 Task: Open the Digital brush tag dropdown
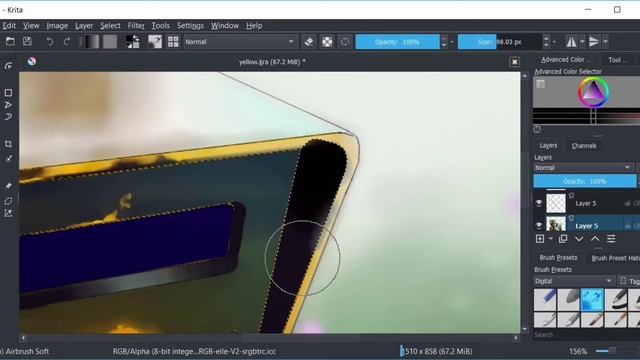pyautogui.click(x=573, y=281)
